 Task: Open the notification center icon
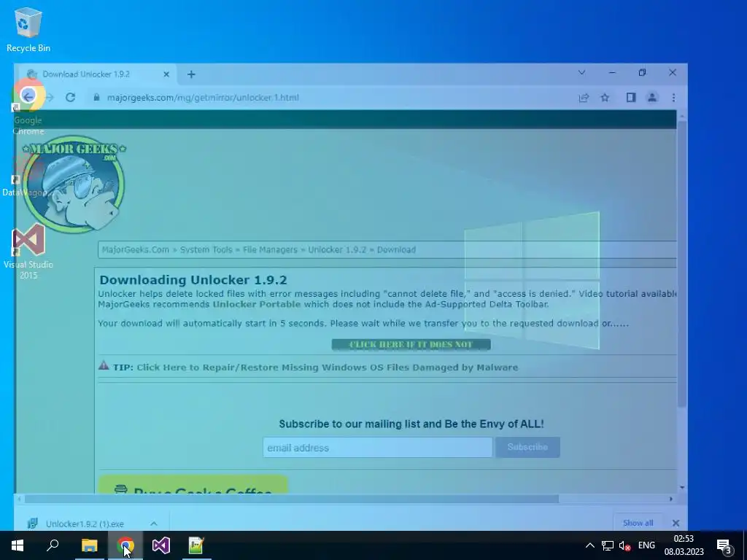tap(724, 545)
